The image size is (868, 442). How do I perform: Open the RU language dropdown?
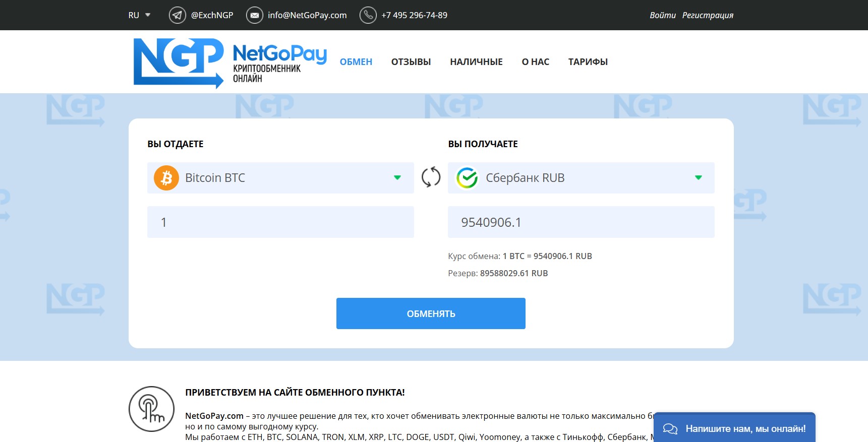[139, 15]
